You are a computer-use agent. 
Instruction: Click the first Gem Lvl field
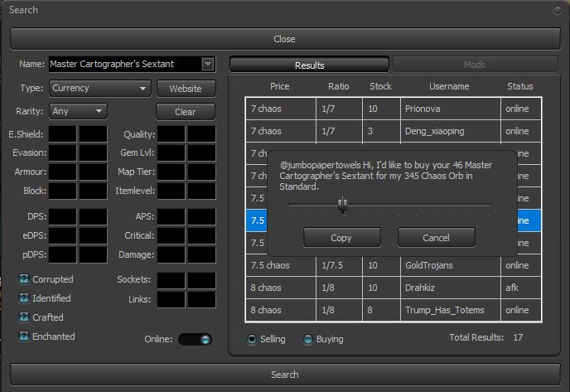(171, 153)
